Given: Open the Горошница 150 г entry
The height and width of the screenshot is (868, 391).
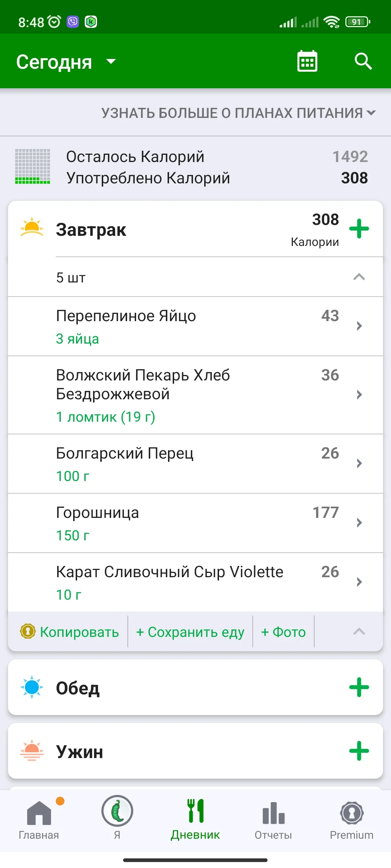Looking at the screenshot, I should pyautogui.click(x=195, y=523).
